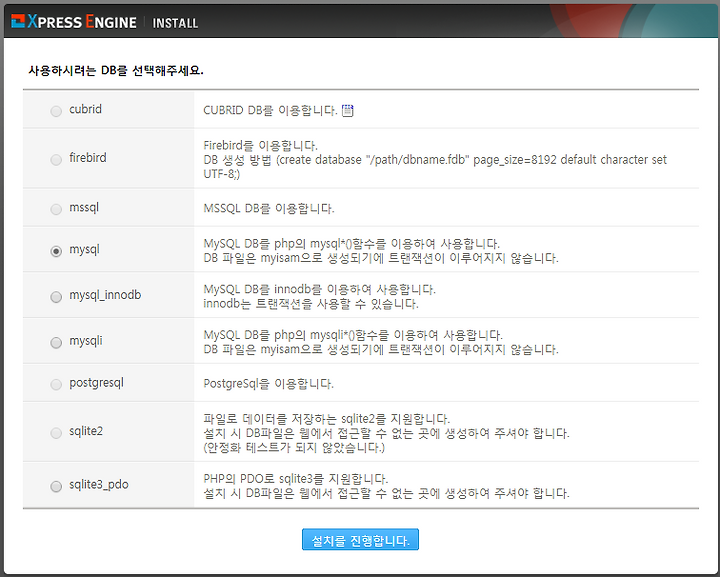Click the cubrid label text

(x=85, y=109)
